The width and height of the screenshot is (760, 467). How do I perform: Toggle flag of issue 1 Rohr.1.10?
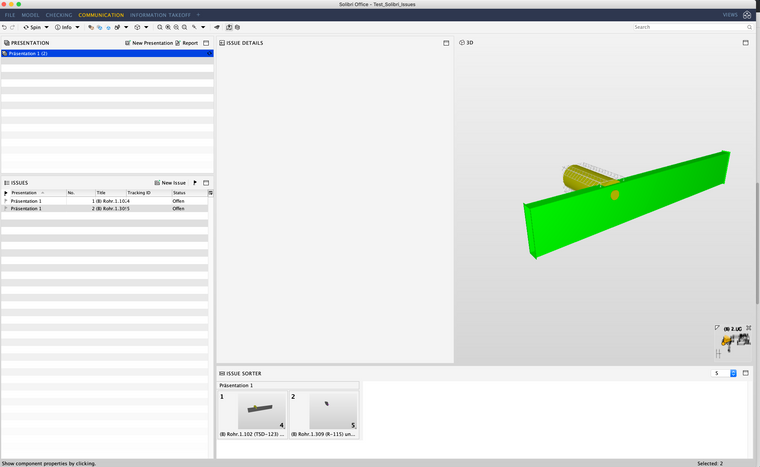coord(5,201)
